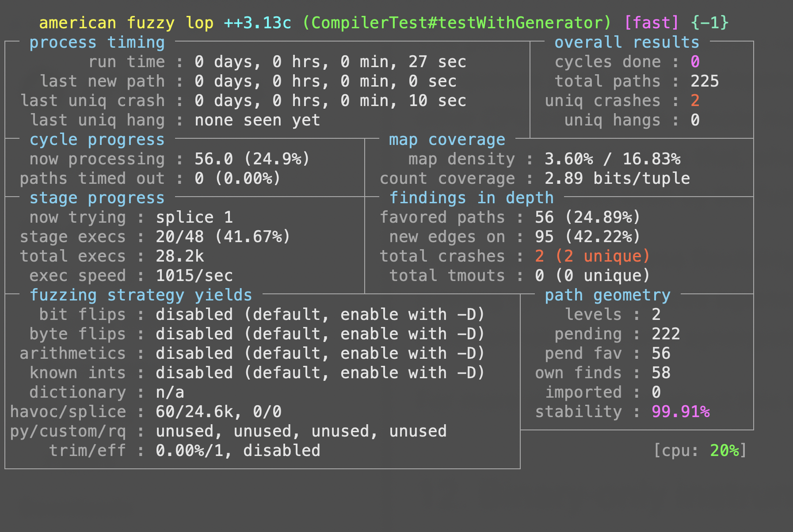The image size is (793, 532).
Task: Click 'none seen yet' hang value
Action: [257, 120]
